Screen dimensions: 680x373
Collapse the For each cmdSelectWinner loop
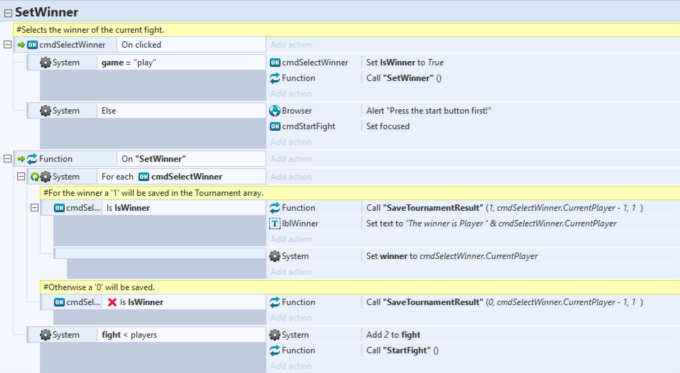21,177
